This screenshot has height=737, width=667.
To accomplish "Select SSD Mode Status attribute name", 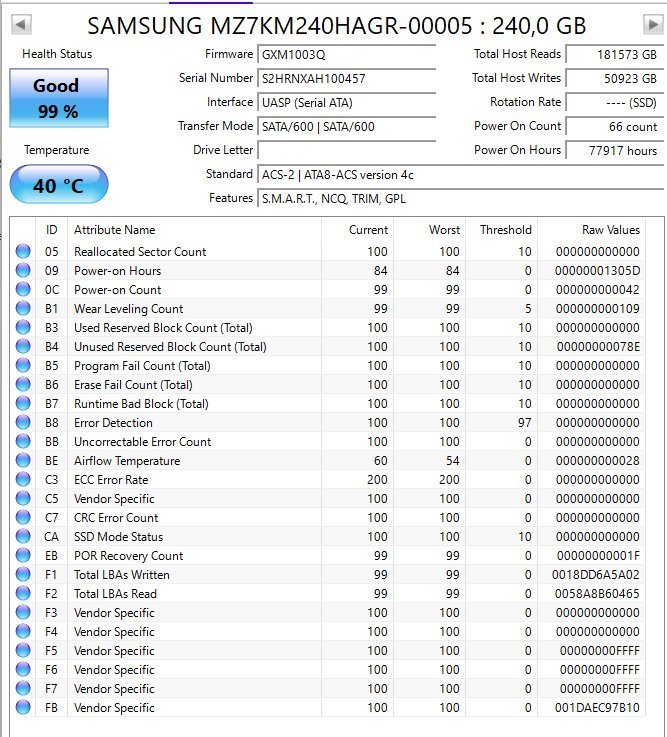I will tap(118, 537).
